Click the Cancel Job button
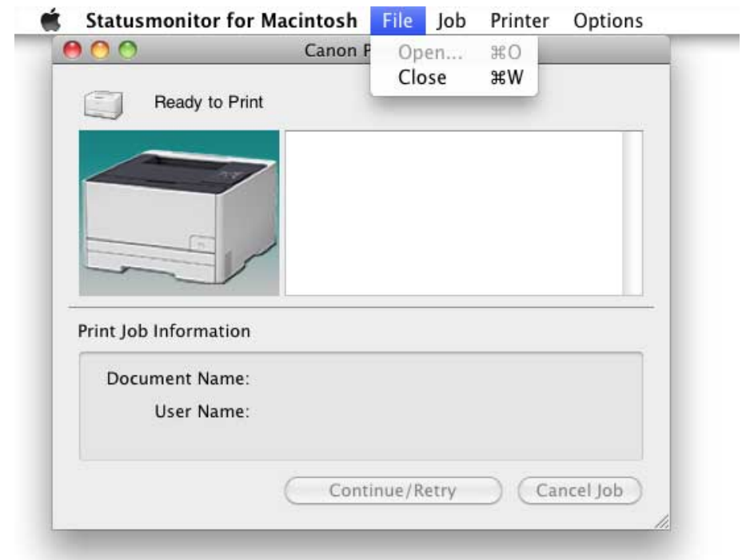746x560 pixels. pyautogui.click(x=580, y=490)
